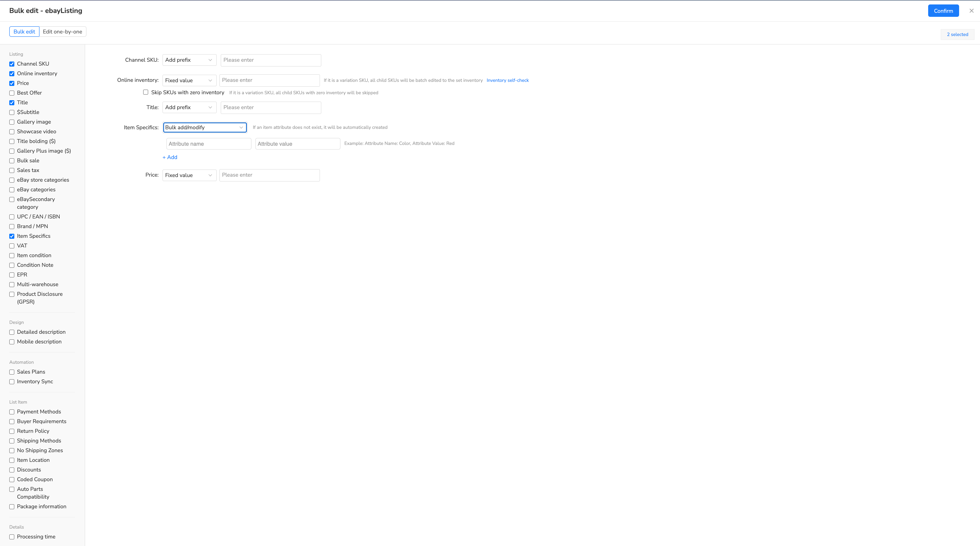Enable the Item condition checkbox
This screenshot has height=546, width=980.
tap(12, 255)
